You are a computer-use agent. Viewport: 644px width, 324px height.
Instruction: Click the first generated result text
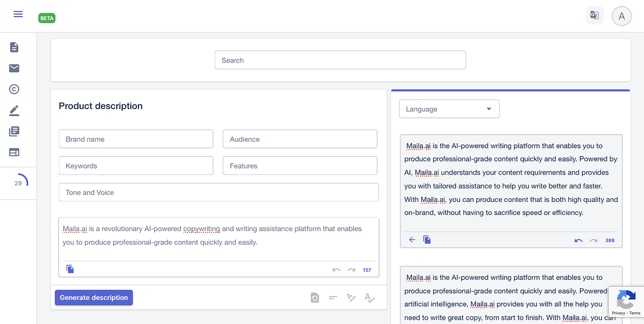pyautogui.click(x=511, y=179)
